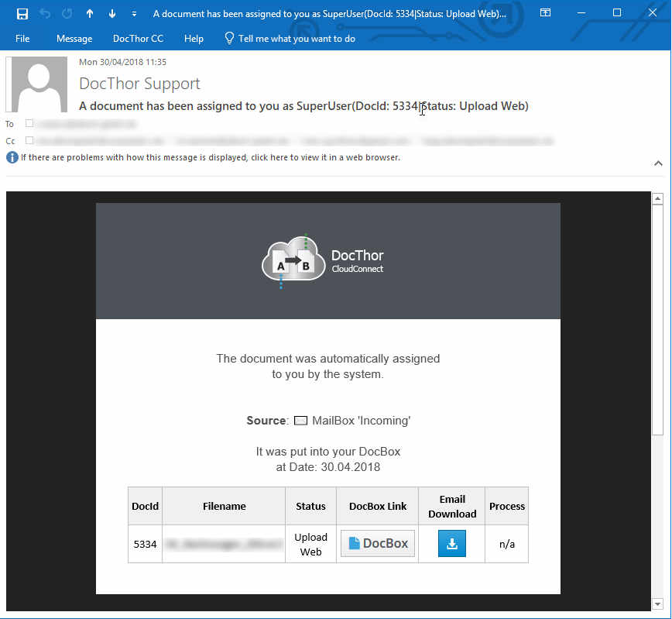Click the date Mon 30/04/2018 11:35

122,62
